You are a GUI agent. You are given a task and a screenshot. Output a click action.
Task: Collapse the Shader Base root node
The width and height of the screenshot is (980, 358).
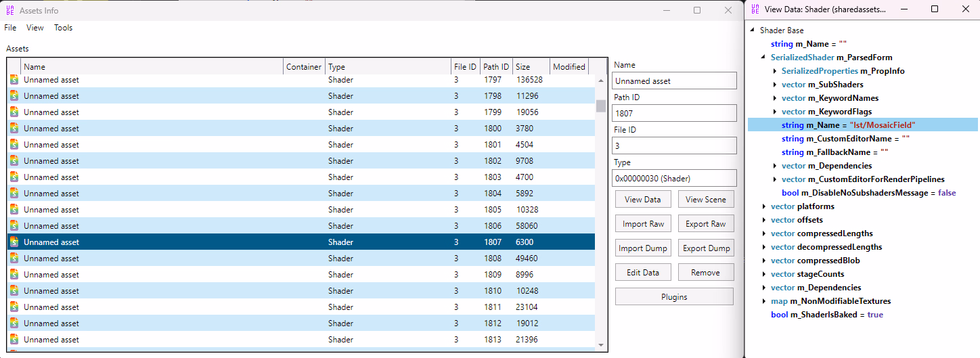[x=753, y=30]
